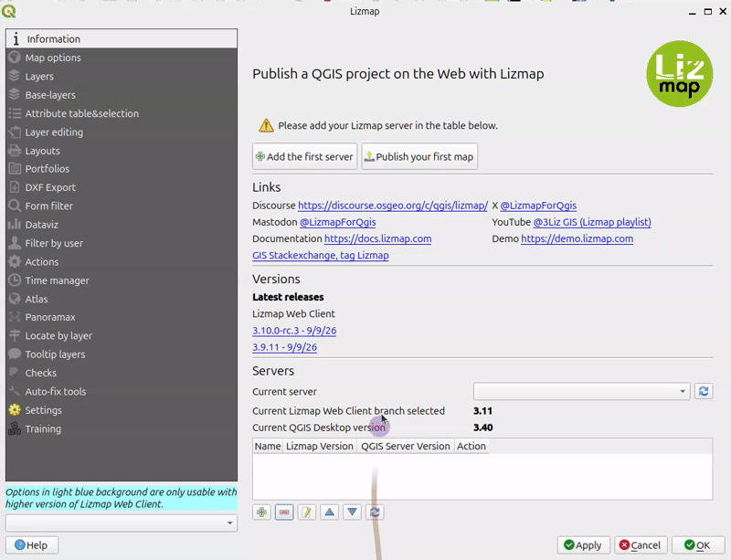Open Attribute table&selection section
The width and height of the screenshot is (731, 560).
coord(122,113)
